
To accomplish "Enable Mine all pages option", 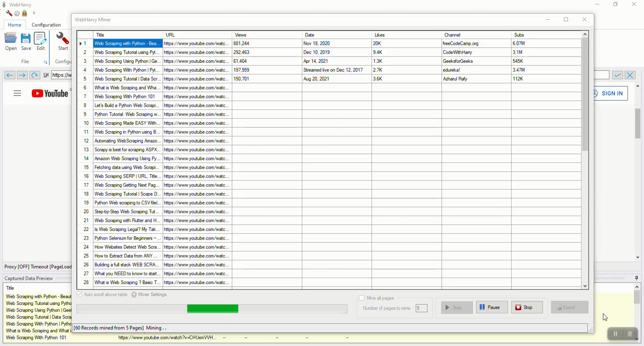I will [x=362, y=298].
